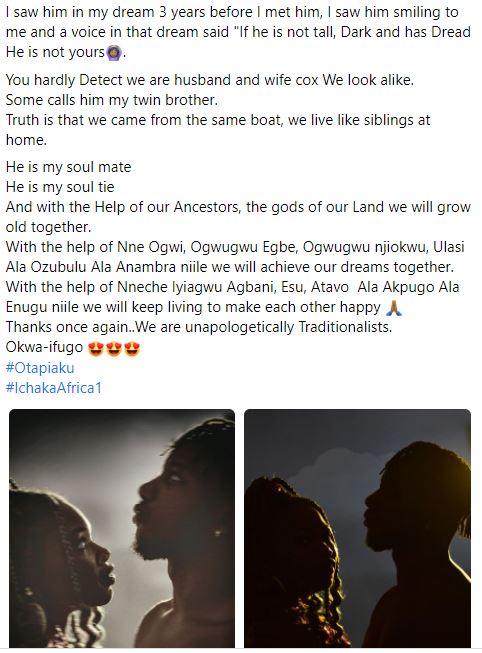Click the first heart-eyes emoji beside Okwa-ifugo

pos(96,348)
